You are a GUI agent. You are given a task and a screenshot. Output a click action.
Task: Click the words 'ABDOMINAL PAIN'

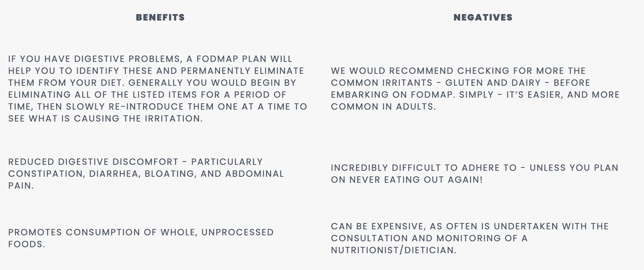coord(254,174)
